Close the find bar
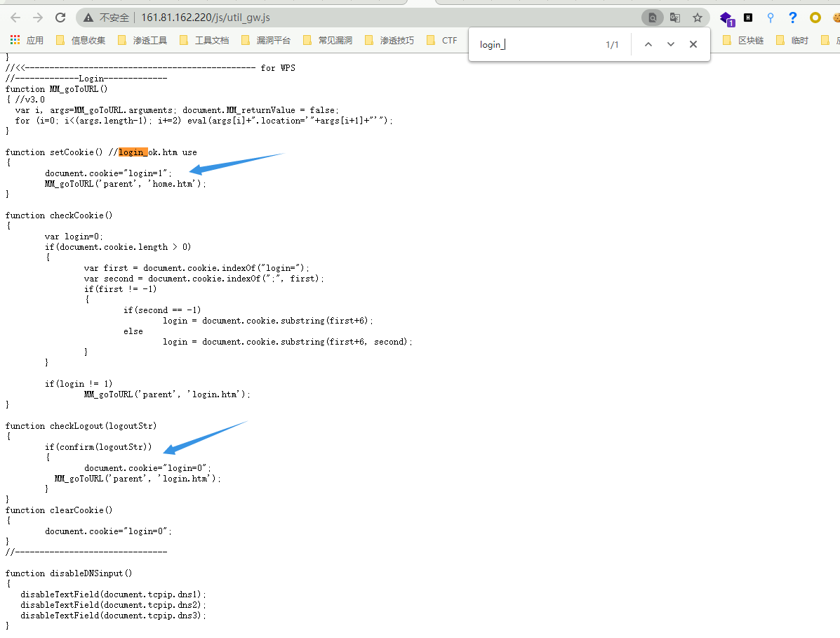The image size is (840, 638). click(693, 44)
